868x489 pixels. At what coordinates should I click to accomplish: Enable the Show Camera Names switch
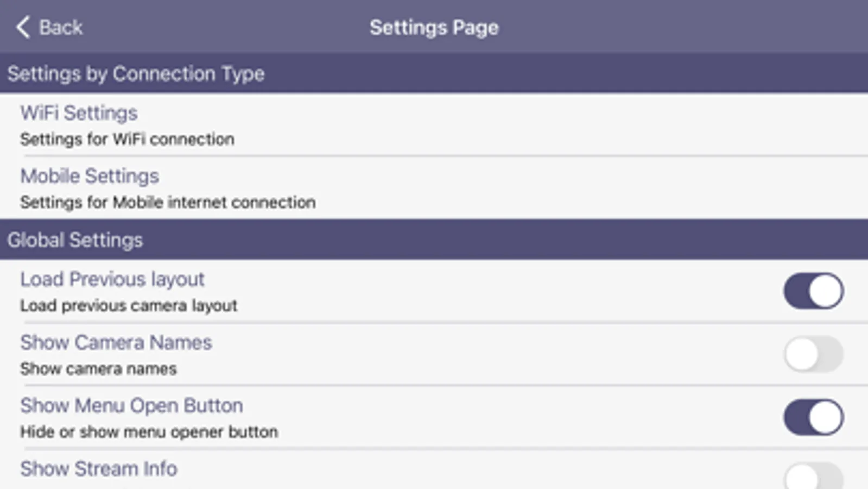pyautogui.click(x=813, y=354)
